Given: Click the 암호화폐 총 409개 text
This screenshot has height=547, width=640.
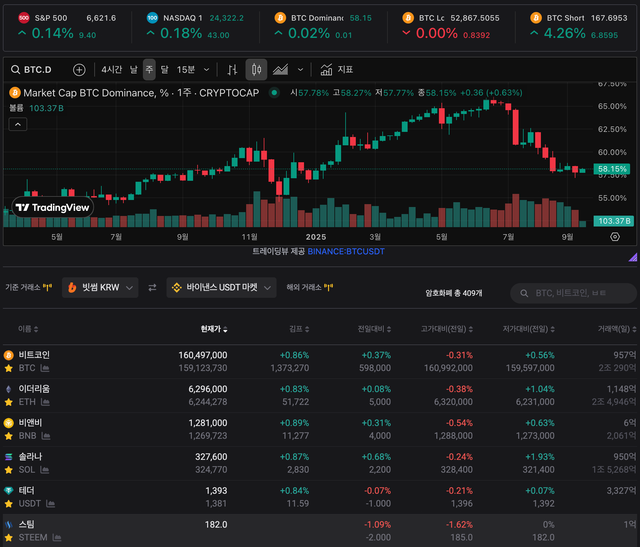Looking at the screenshot, I should pos(454,293).
